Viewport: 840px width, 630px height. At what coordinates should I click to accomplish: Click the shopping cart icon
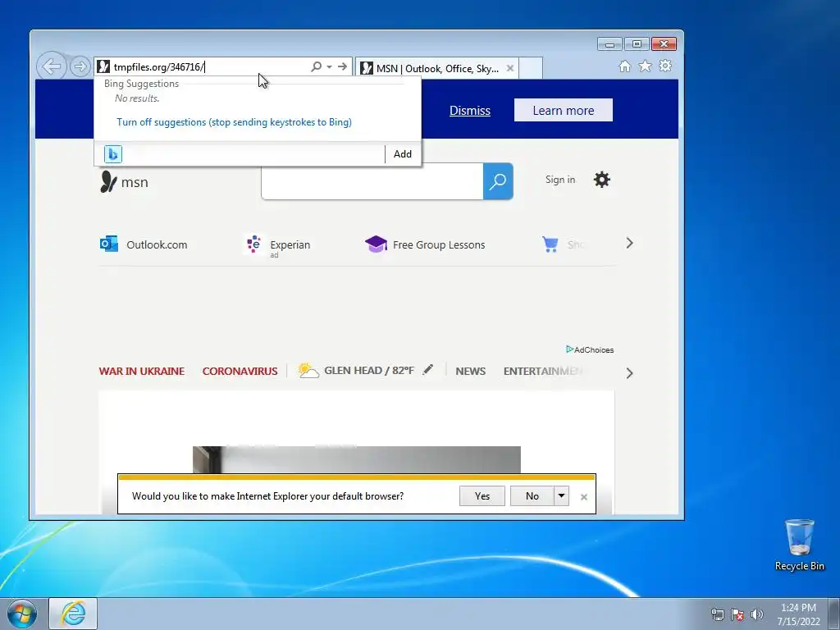pos(550,244)
